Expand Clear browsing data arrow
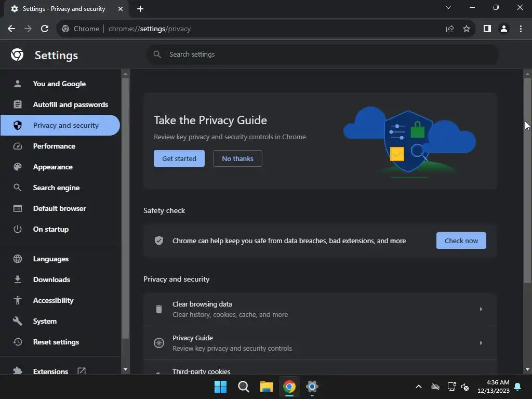 coord(481,309)
